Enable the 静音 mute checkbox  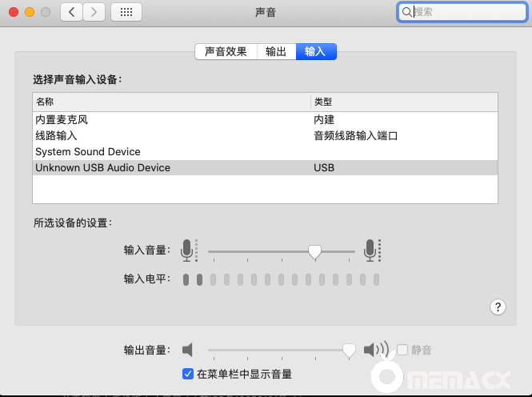[402, 350]
